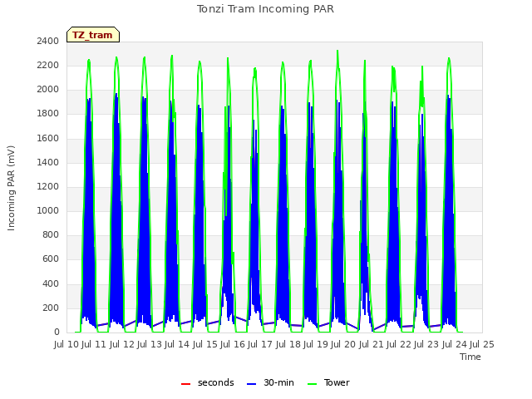Click the Jul 18 x-axis label
The height and width of the screenshot is (399, 532).
[x=288, y=345]
